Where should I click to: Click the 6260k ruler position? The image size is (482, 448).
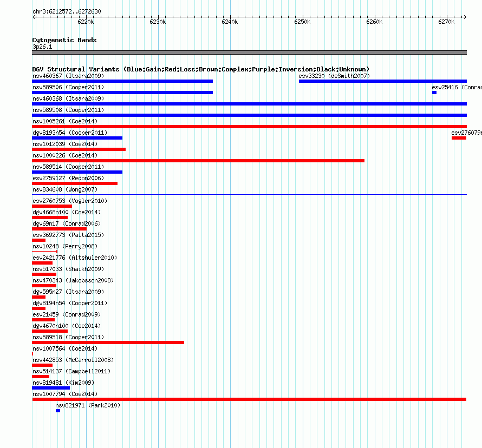point(374,22)
